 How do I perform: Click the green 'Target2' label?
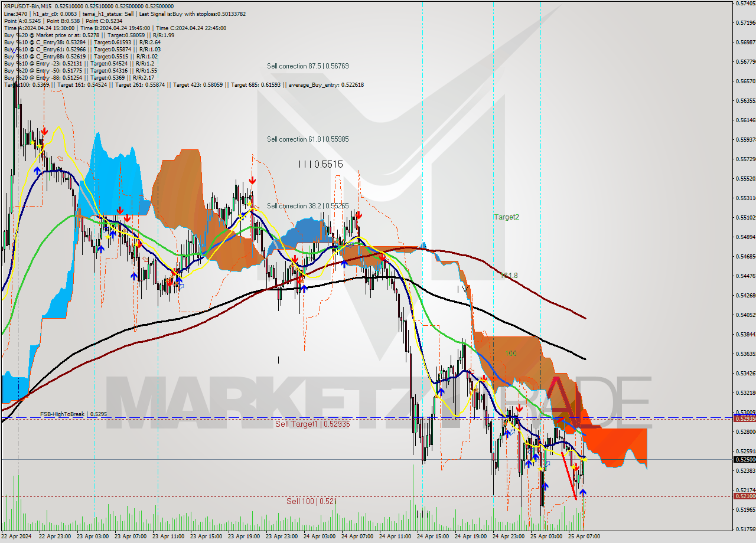click(x=507, y=217)
